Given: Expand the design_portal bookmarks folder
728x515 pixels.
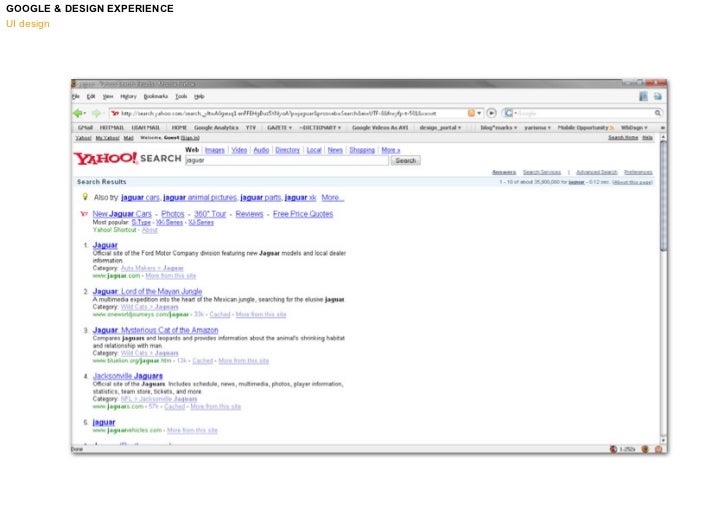Looking at the screenshot, I should coord(440,127).
